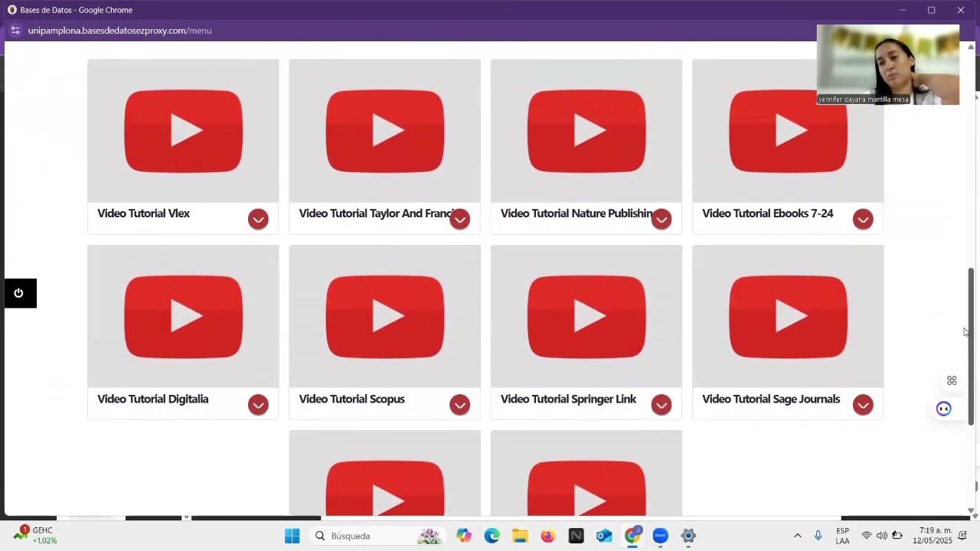This screenshot has width=980, height=551.
Task: Expand the Video Tutorial Nature Publishing card
Action: click(661, 220)
